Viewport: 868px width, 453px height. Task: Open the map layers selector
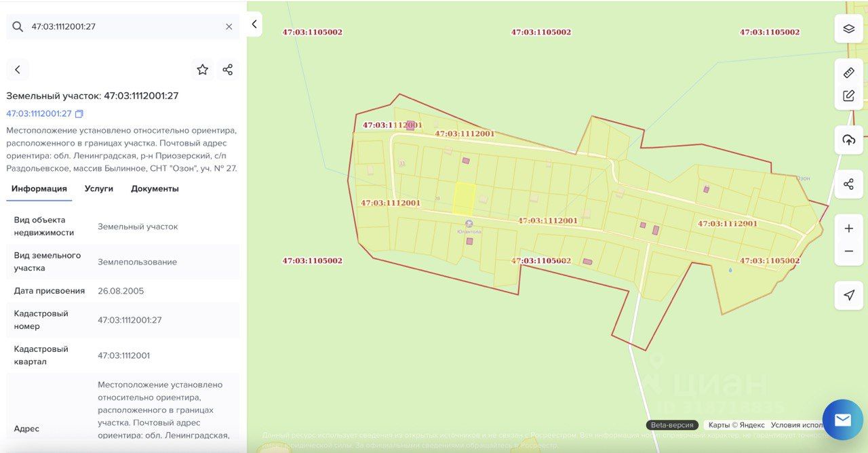click(848, 28)
